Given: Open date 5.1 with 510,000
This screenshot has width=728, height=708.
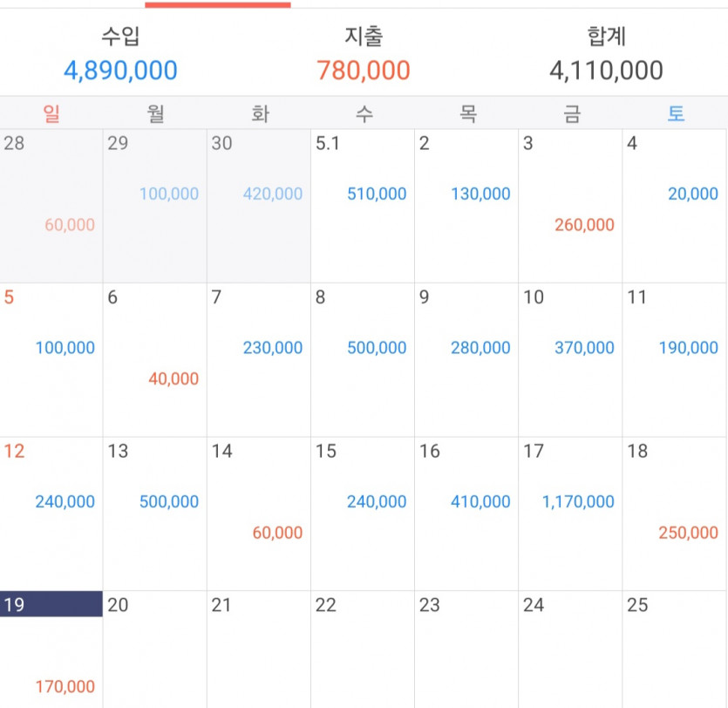Looking at the screenshot, I should click(363, 206).
